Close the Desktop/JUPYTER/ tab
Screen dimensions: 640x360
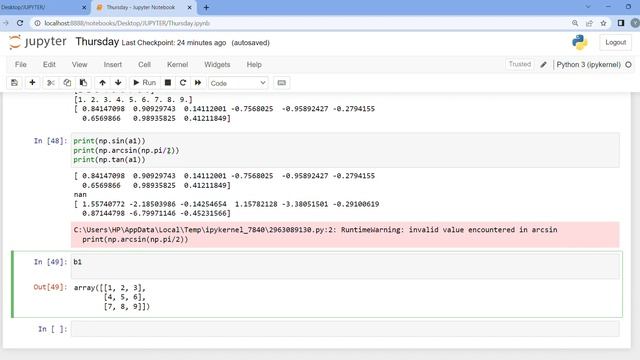point(84,7)
